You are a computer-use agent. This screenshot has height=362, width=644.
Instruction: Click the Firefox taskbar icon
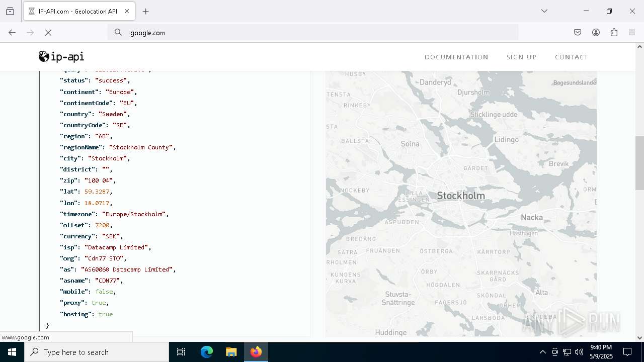[x=256, y=352]
